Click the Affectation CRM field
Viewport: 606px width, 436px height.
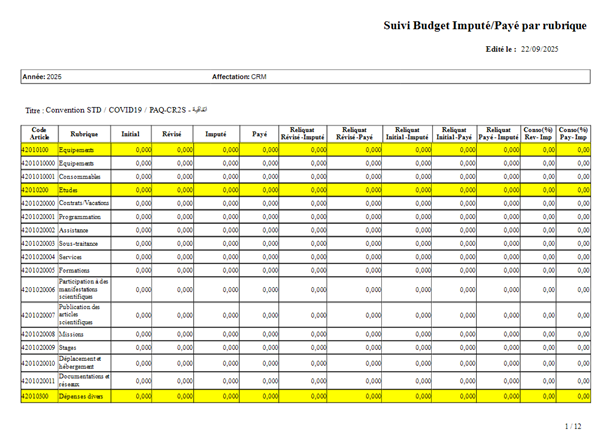[239, 77]
